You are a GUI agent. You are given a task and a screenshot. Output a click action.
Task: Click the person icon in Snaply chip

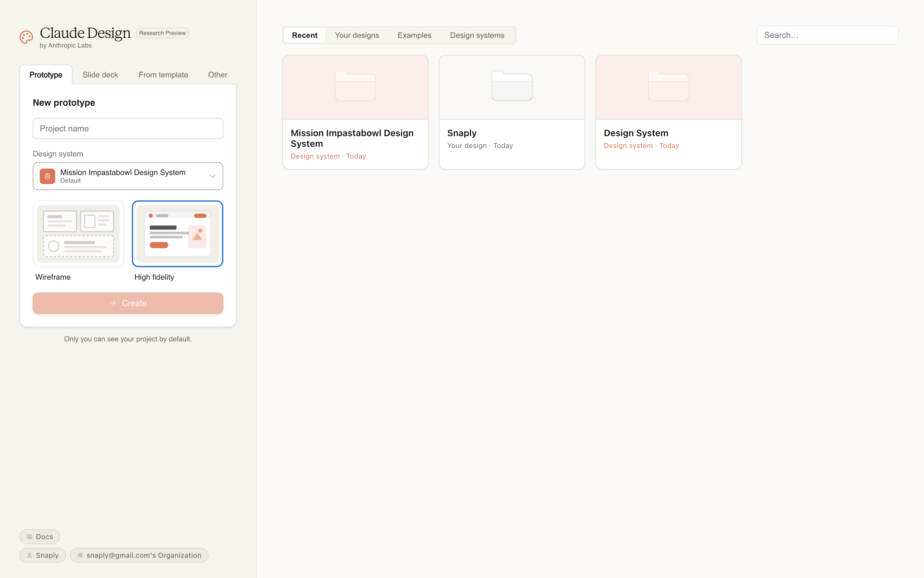pyautogui.click(x=30, y=556)
